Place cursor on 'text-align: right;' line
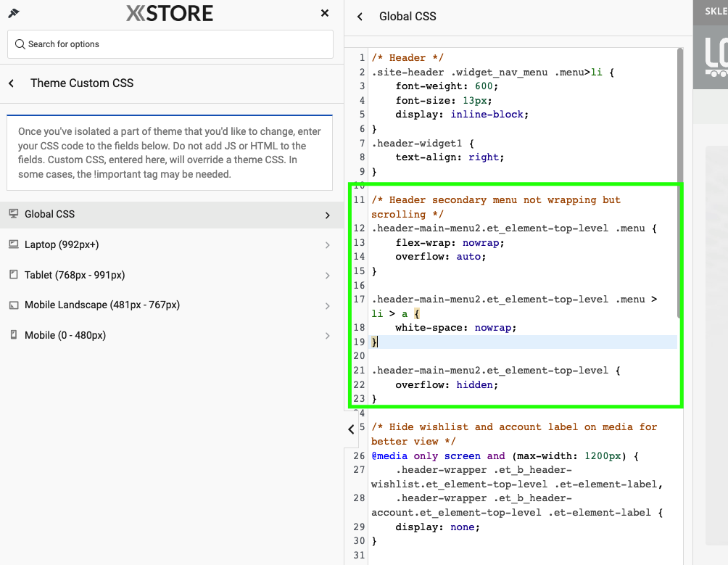This screenshot has width=728, height=565. click(x=450, y=157)
